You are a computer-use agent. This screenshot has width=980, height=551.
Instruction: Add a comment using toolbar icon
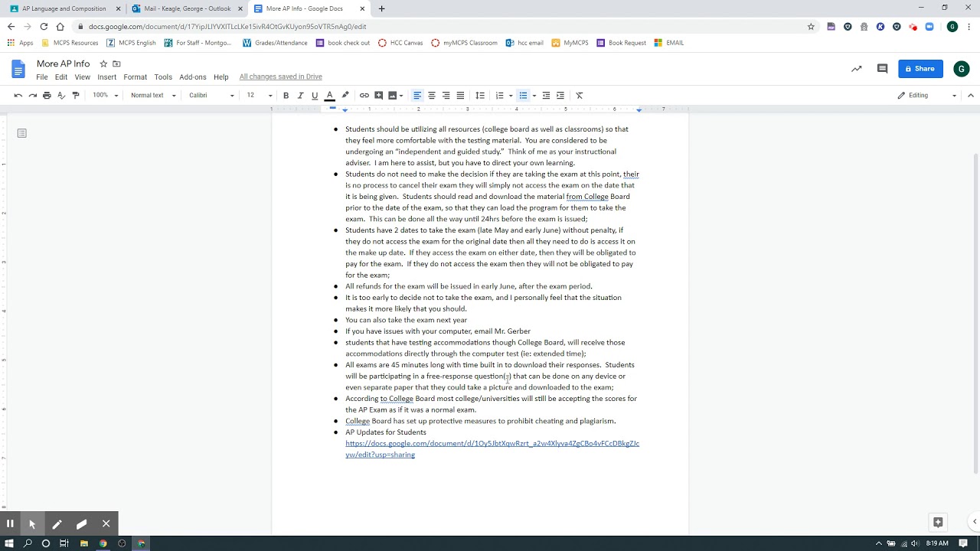coord(378,95)
